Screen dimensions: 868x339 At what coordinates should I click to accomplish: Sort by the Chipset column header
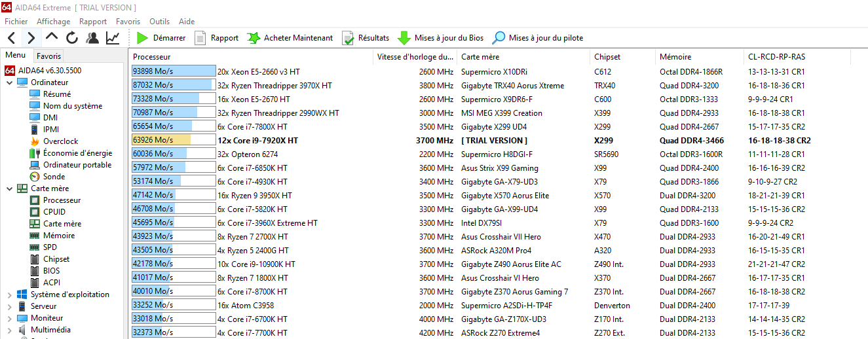pos(622,57)
